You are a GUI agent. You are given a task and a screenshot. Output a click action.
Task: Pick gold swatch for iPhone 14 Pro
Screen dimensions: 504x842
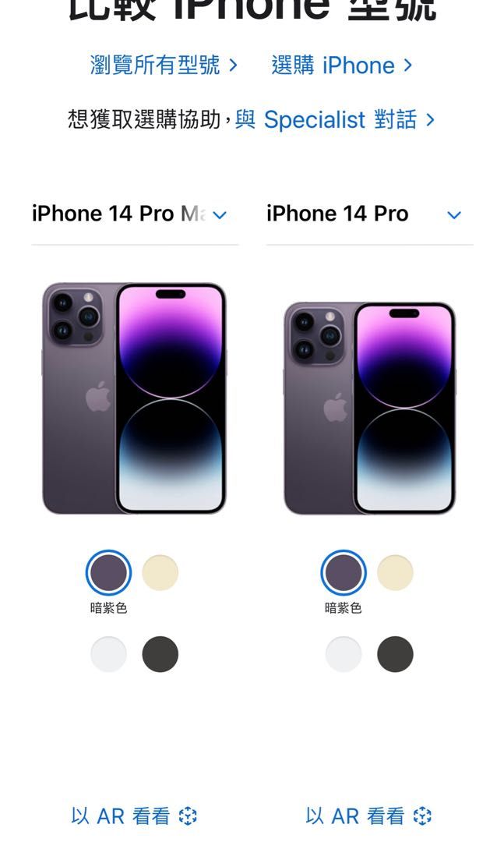395,572
